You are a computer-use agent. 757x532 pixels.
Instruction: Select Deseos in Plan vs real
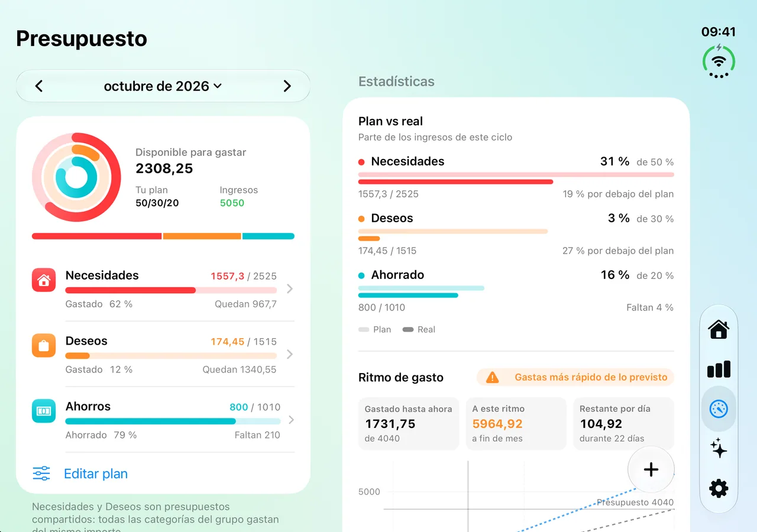point(516,235)
